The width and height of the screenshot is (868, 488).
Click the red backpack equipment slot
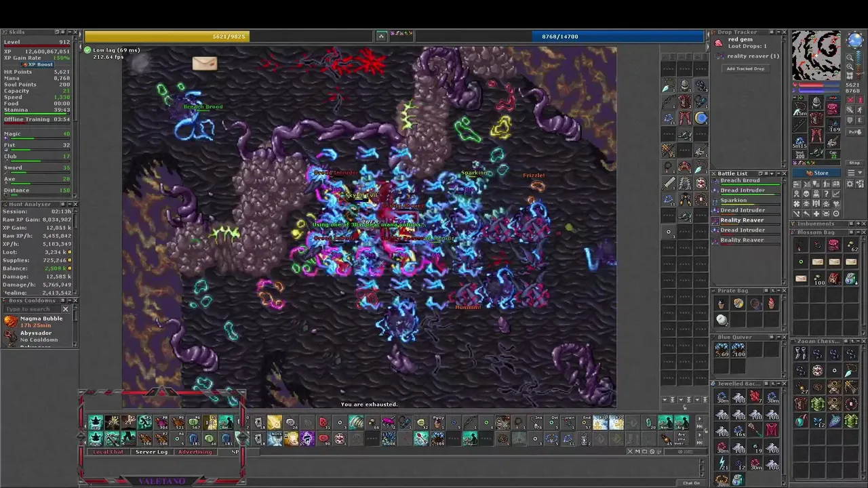833,108
